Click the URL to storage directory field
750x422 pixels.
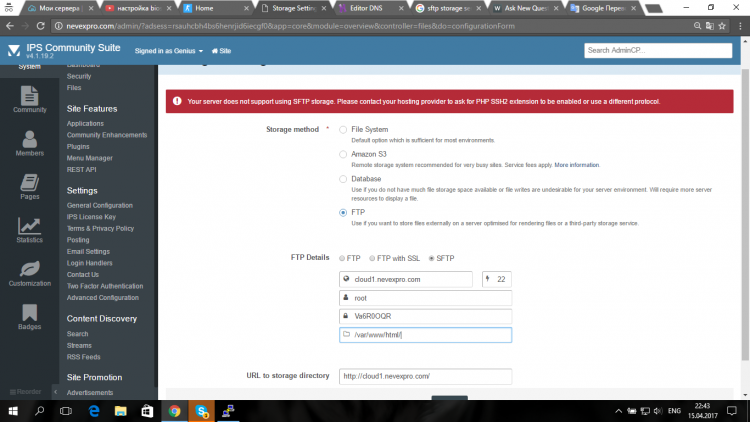(x=424, y=376)
